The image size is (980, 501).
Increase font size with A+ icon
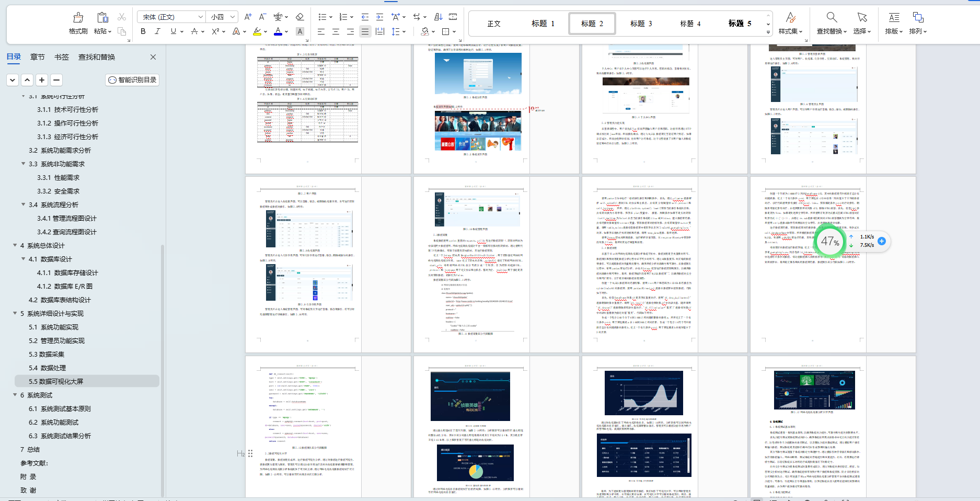click(x=248, y=17)
